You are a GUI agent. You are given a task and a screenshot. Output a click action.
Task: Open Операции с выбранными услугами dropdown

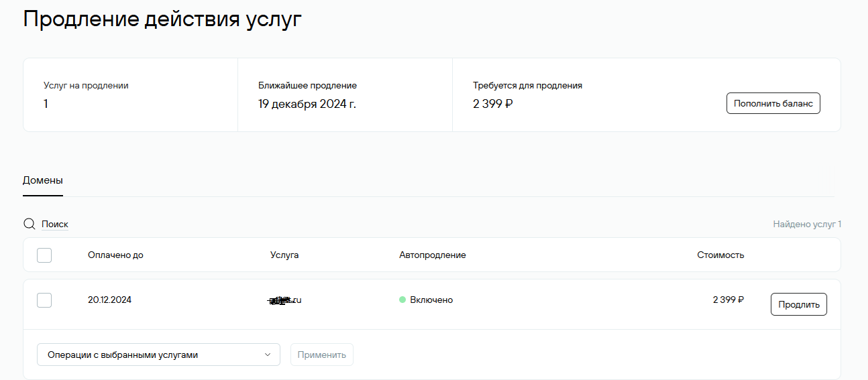(158, 355)
